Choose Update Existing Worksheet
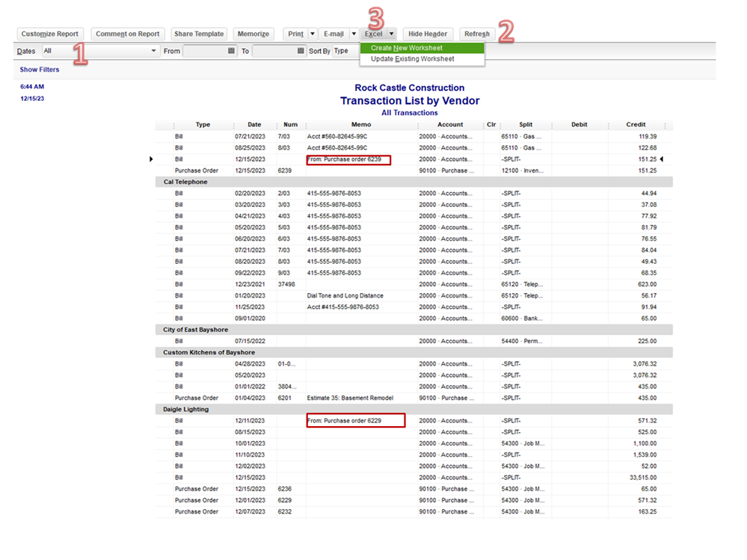This screenshot has width=747, height=560. click(x=422, y=59)
